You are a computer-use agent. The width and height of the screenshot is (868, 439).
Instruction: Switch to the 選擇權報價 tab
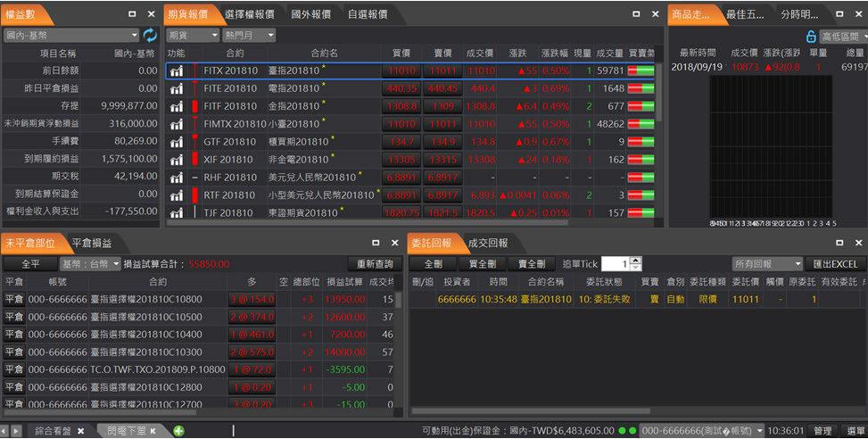tap(249, 14)
